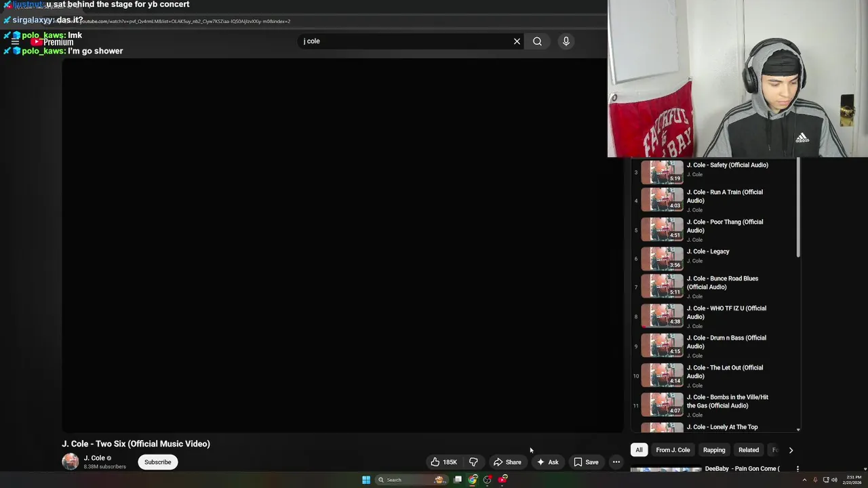Viewport: 868px width, 488px height.
Task: Go to YouTube Premium home logo
Action: coord(52,42)
